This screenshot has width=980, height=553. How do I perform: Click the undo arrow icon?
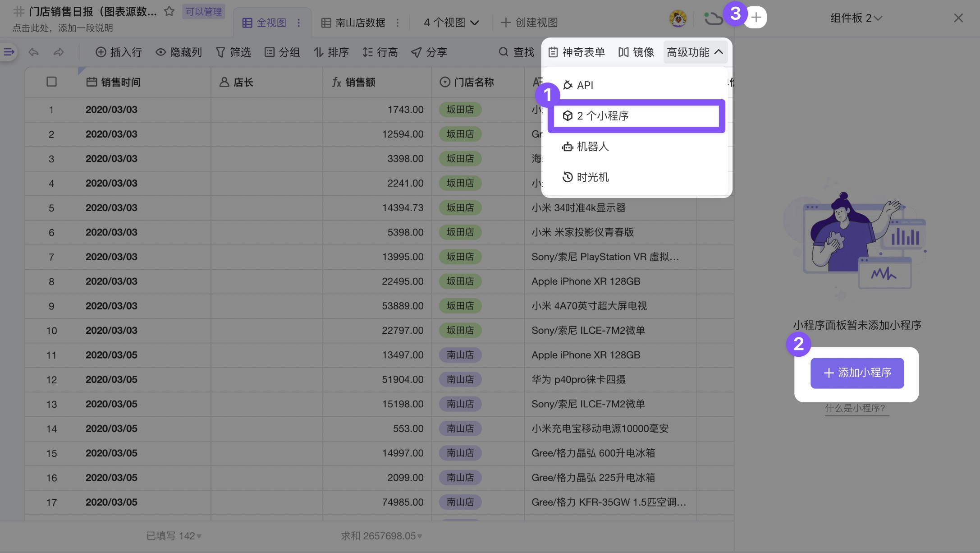(x=33, y=52)
